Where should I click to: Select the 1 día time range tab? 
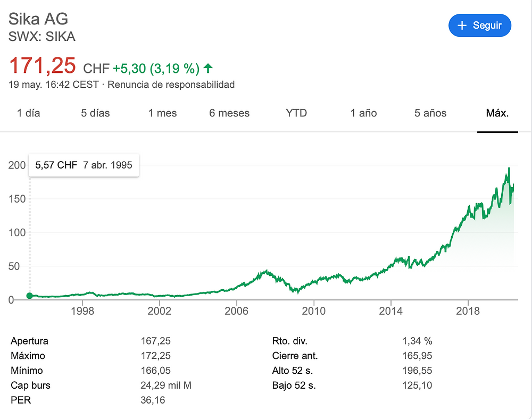pyautogui.click(x=29, y=113)
